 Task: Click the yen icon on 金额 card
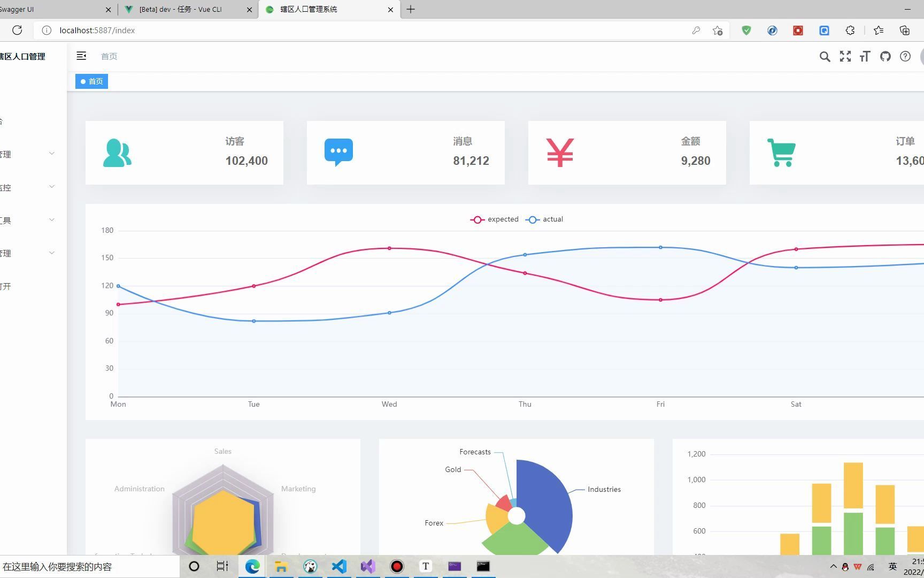pyautogui.click(x=560, y=153)
